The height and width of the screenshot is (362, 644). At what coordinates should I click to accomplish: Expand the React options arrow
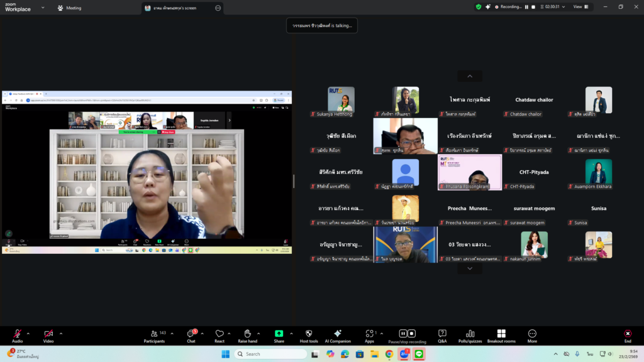(x=228, y=332)
